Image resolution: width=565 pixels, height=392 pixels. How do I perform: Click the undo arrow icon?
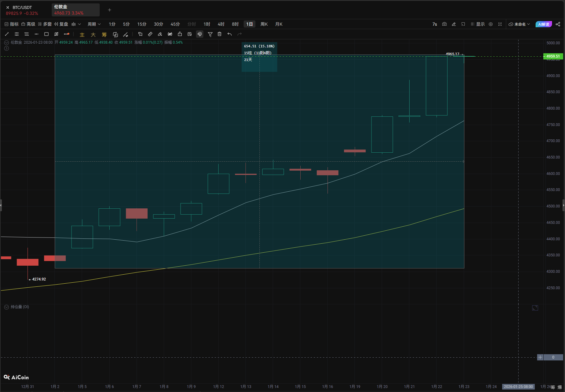229,34
